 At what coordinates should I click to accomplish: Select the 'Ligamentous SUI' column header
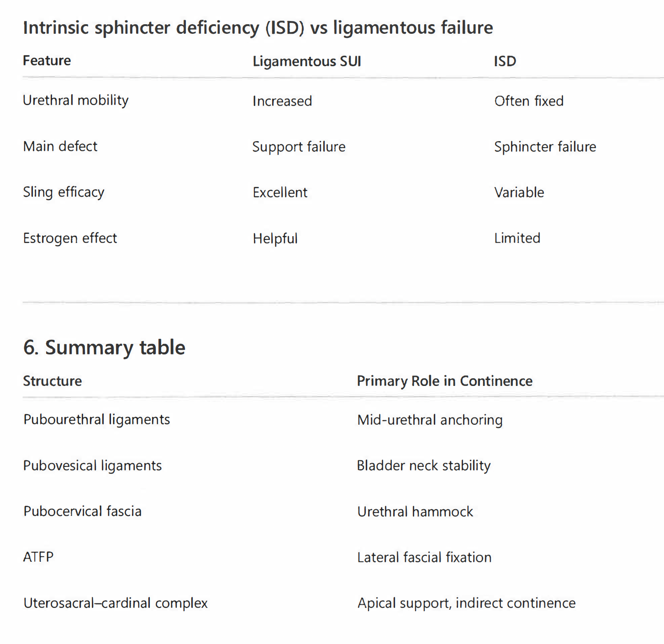[x=307, y=61]
